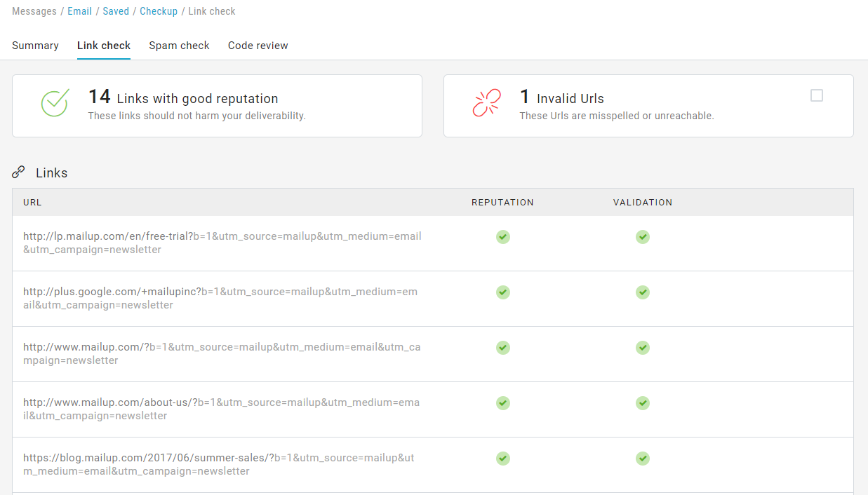The image size is (868, 495).
Task: Tick the Invalid Urls checkbox
Action: pos(816,96)
